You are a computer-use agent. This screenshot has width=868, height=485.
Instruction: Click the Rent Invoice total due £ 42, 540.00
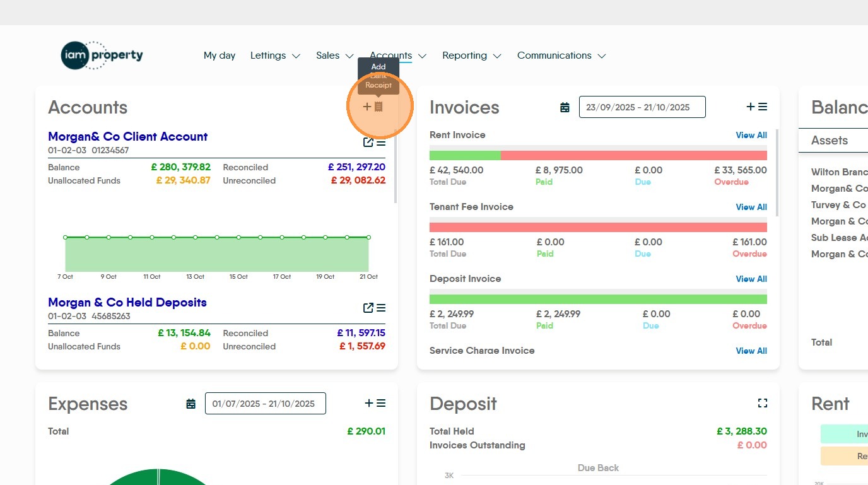(x=457, y=170)
